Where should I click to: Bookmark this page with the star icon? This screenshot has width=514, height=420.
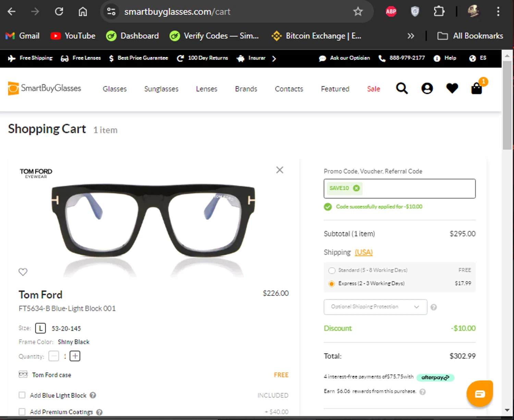(x=358, y=12)
